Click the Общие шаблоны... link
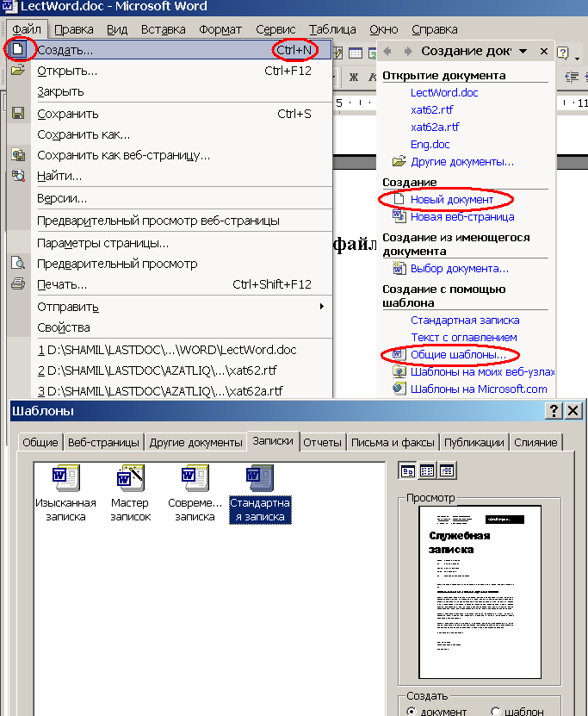Screen dimensions: 588x716 [458, 354]
